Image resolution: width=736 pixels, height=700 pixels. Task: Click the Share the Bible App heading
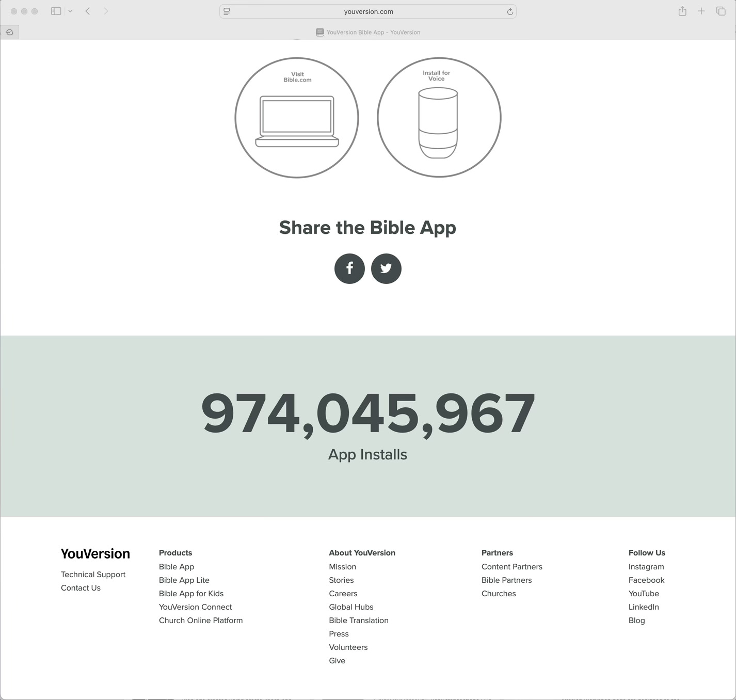(367, 228)
